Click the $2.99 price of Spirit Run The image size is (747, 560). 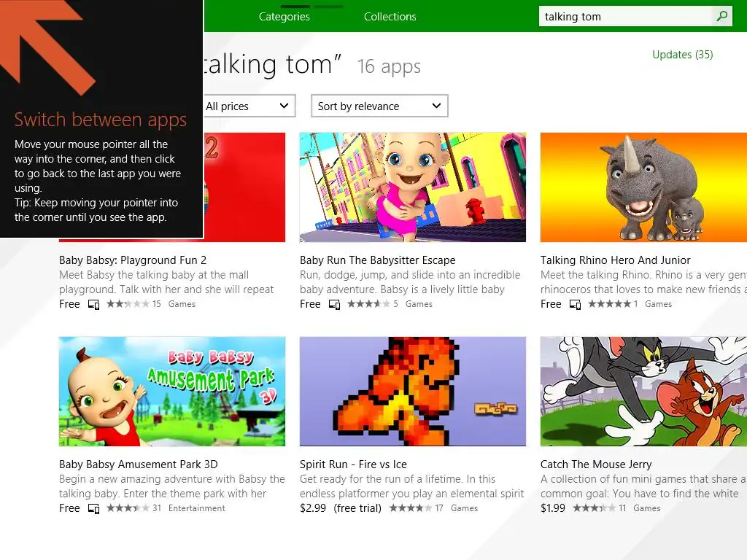coord(313,508)
